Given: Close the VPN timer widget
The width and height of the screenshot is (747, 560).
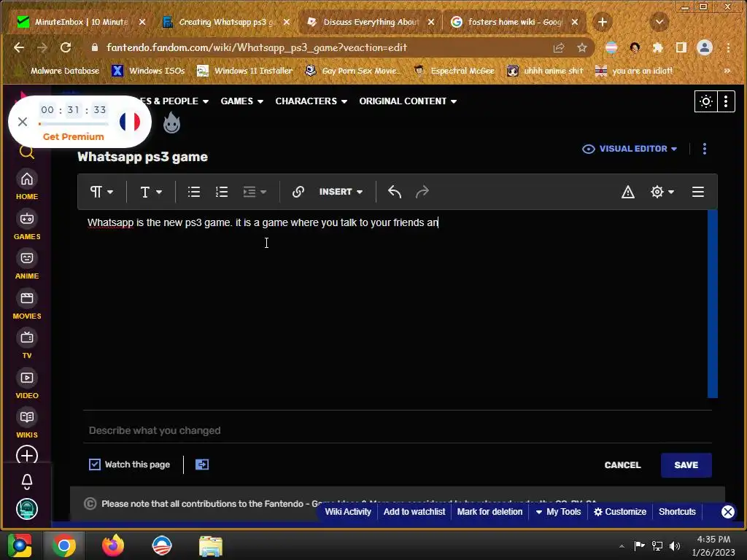Looking at the screenshot, I should coord(23,122).
